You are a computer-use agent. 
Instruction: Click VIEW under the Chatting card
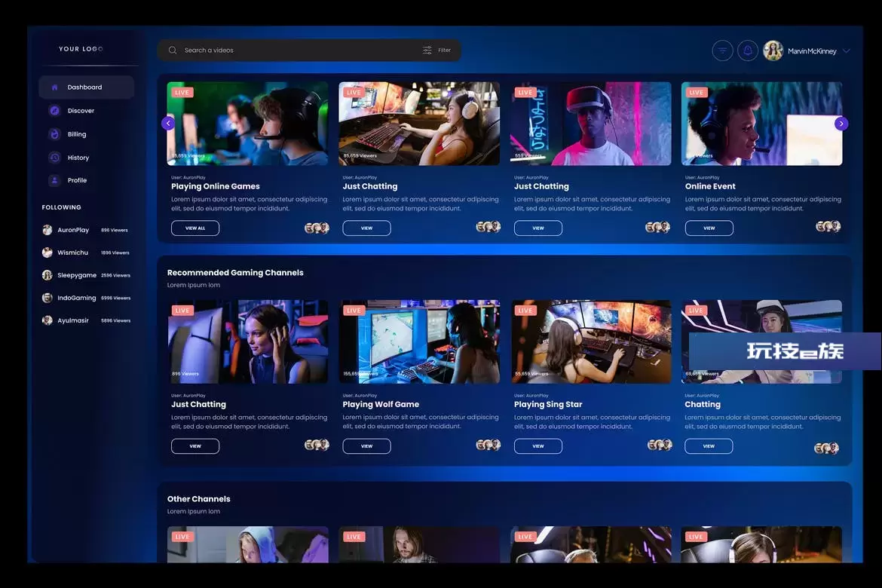[709, 446]
